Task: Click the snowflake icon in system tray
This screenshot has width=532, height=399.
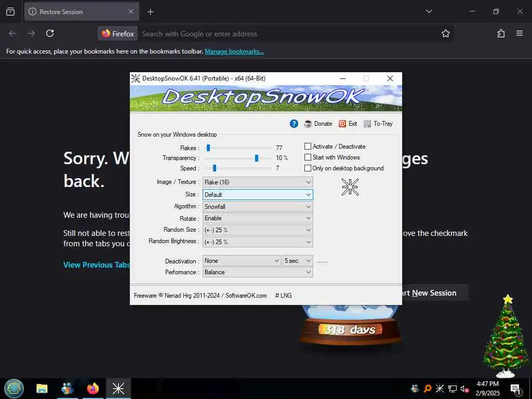Action: (440, 389)
